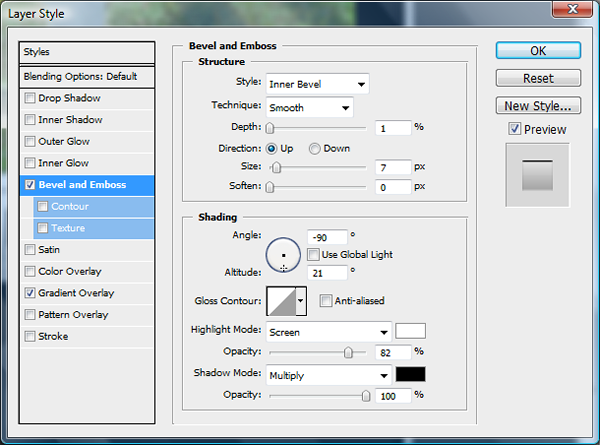Image resolution: width=600 pixels, height=445 pixels.
Task: Select the Contour sub-item
Action: pos(70,207)
